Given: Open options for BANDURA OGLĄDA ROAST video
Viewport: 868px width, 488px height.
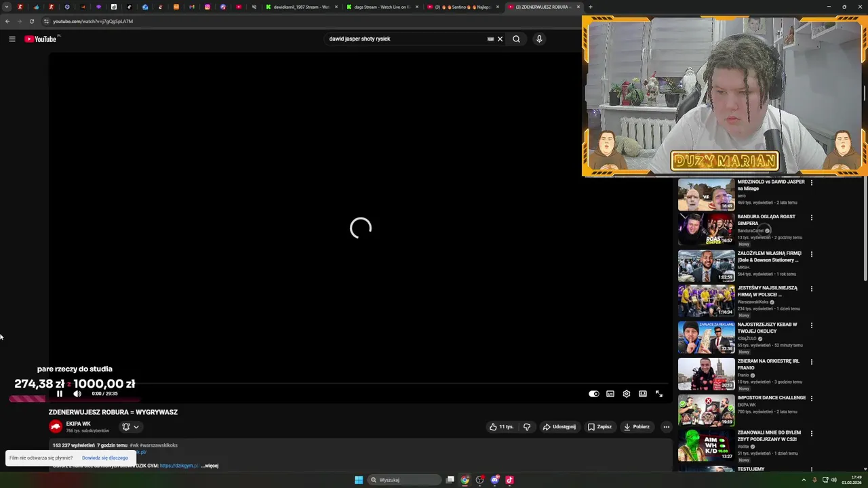Looking at the screenshot, I should pyautogui.click(x=812, y=218).
